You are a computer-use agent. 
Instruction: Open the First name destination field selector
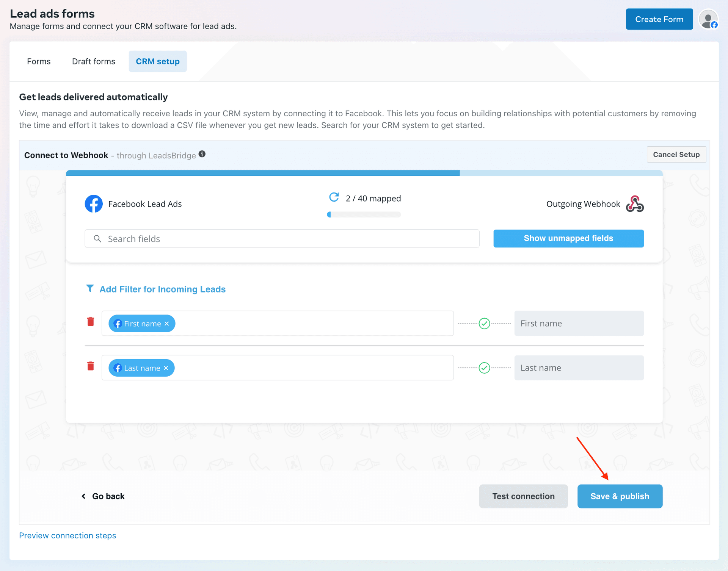click(579, 323)
